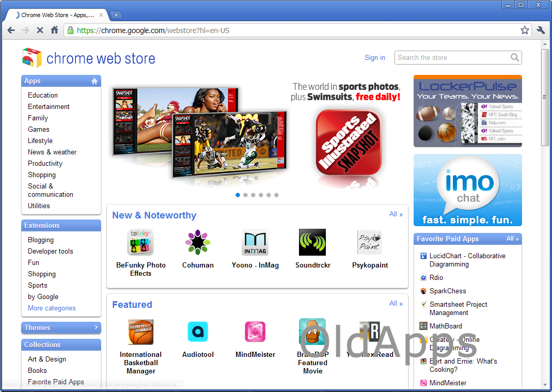The height and width of the screenshot is (392, 552).
Task: Open the Yoono InMag app icon
Action: coord(255,242)
